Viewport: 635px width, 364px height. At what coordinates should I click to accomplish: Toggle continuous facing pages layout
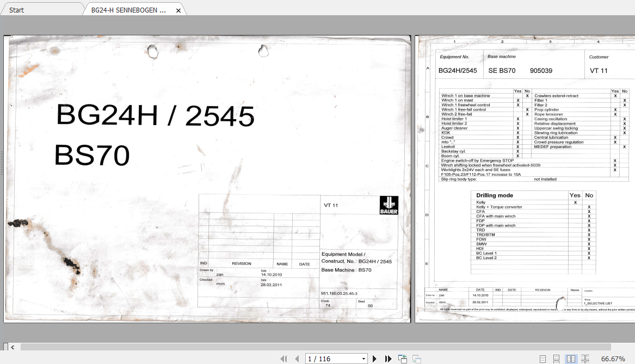point(584,359)
